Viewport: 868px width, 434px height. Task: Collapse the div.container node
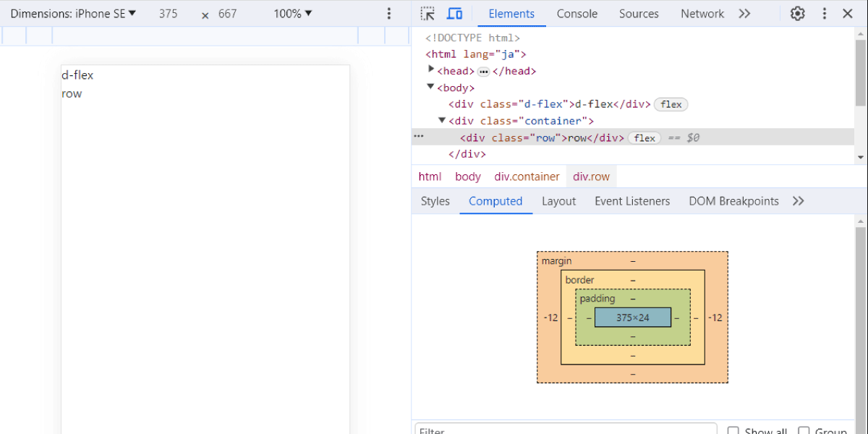[443, 120]
